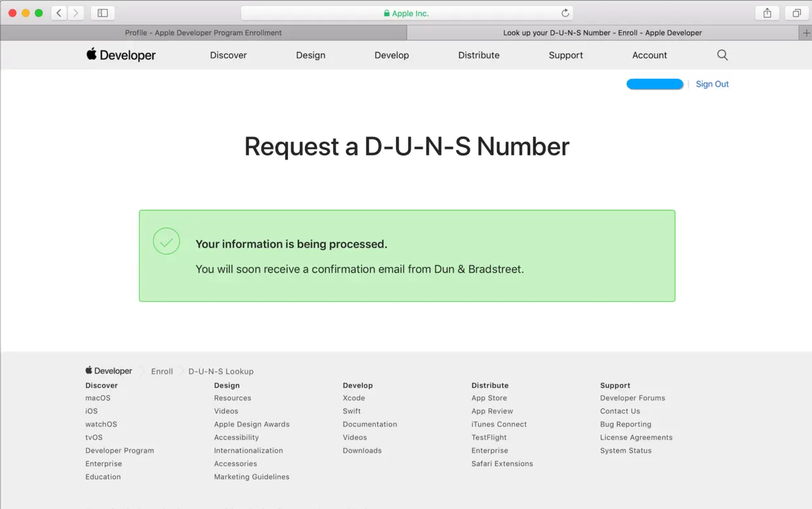Screen dimensions: 812x509
Task: Click D-U-N-S Lookup breadcrumb
Action: click(x=221, y=371)
